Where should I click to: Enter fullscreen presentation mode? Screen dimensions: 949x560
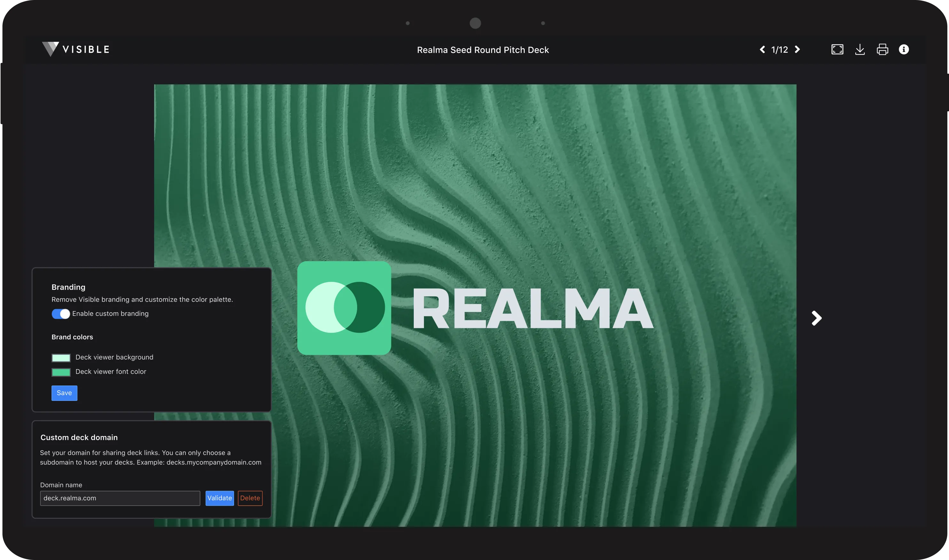point(837,50)
